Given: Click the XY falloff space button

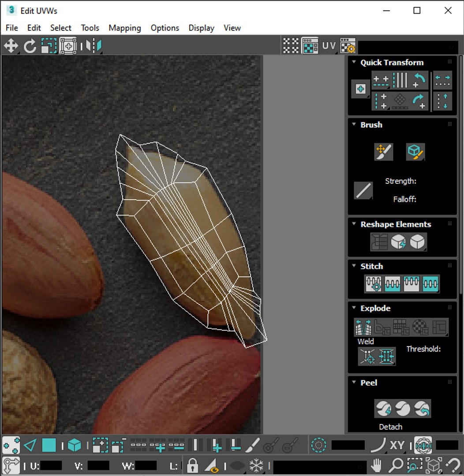Looking at the screenshot, I should tap(397, 445).
